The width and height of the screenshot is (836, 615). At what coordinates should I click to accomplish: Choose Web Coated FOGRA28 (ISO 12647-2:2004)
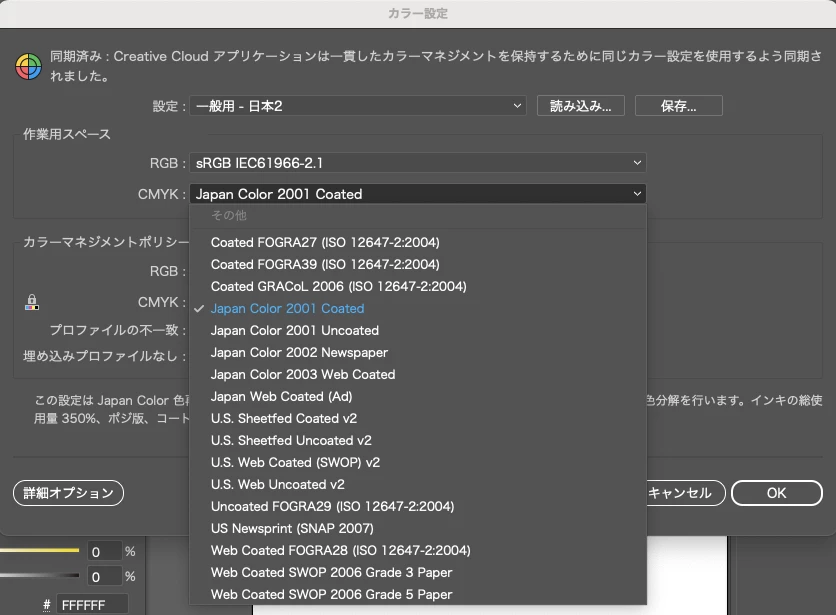pyautogui.click(x=418, y=550)
